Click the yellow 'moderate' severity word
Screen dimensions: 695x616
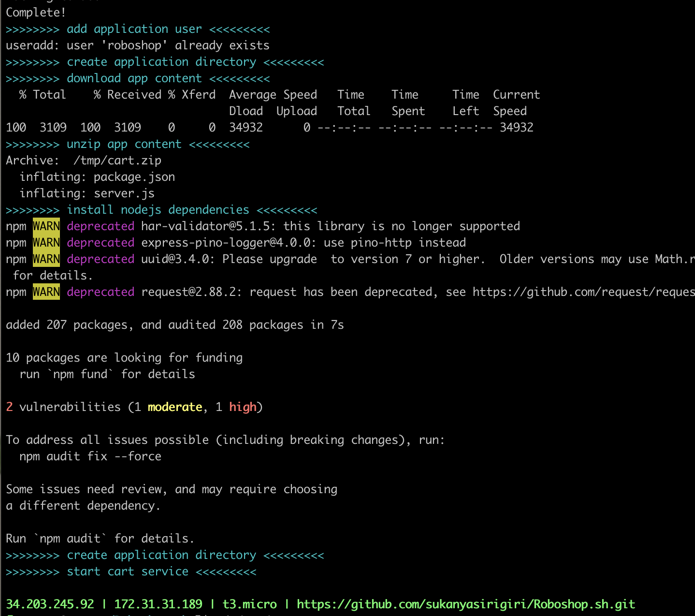coord(174,407)
